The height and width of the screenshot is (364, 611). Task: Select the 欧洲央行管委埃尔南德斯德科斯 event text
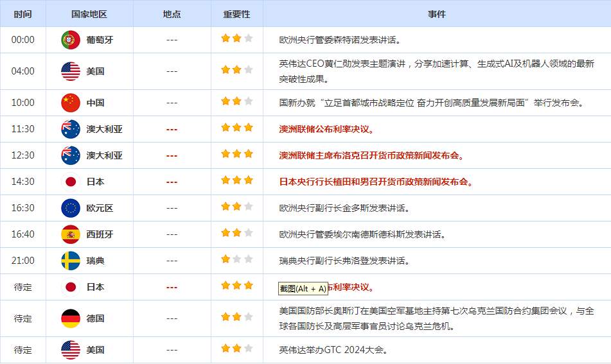coord(363,234)
